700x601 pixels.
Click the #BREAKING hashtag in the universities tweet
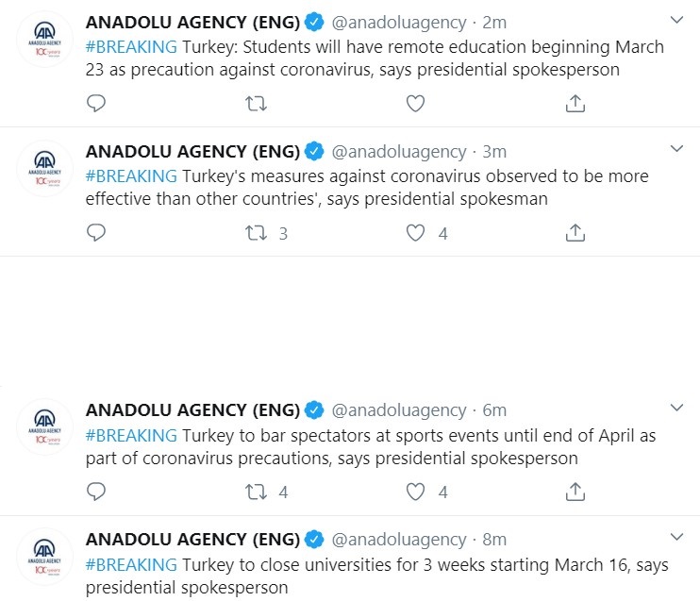click(x=131, y=564)
